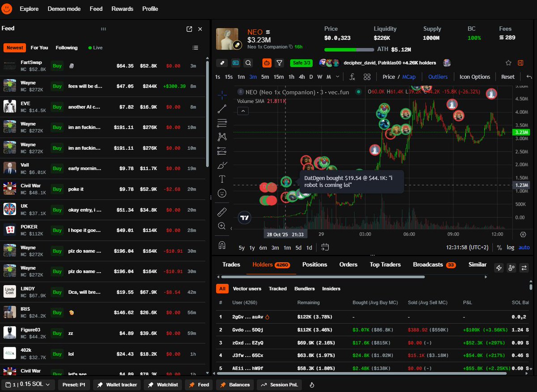The height and width of the screenshot is (392, 537).
Task: Close the Feed panel
Action: click(x=200, y=29)
